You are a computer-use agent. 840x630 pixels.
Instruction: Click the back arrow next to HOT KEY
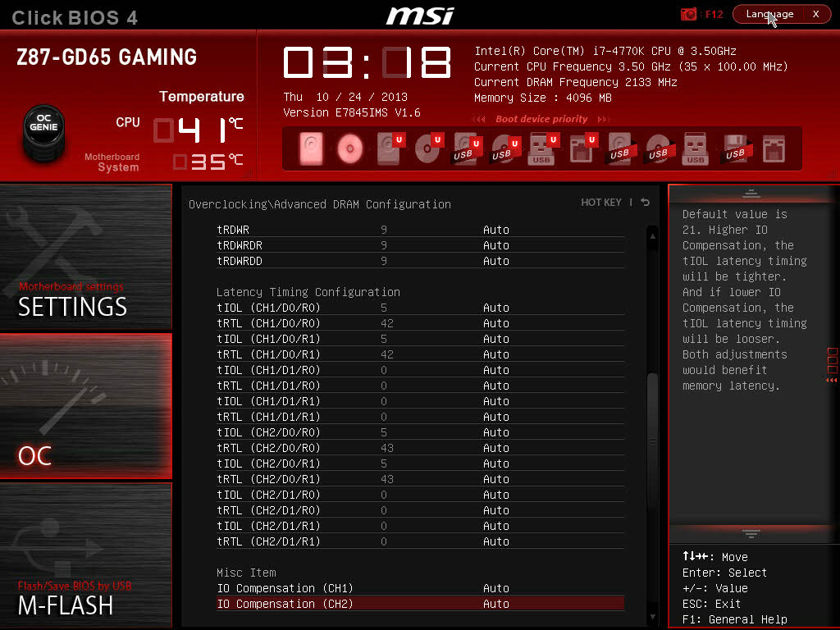646,203
